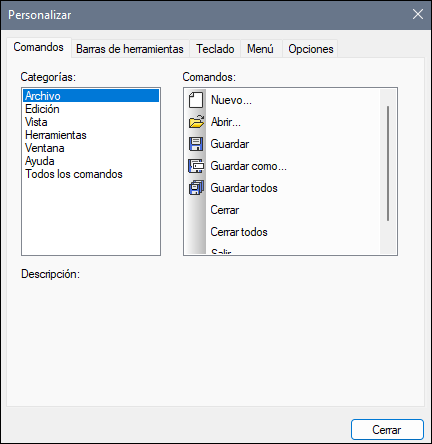Select the Menú tab
432x444 pixels.
click(x=260, y=49)
